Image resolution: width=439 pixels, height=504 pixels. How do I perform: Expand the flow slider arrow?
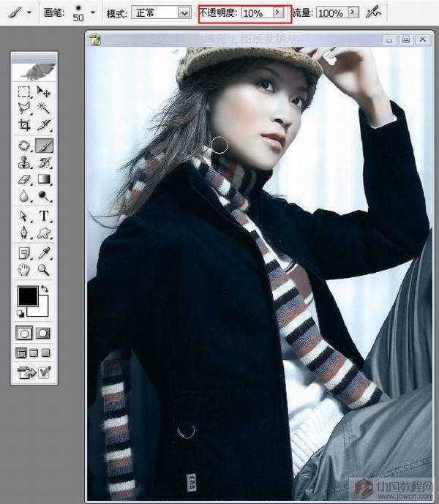tap(353, 12)
